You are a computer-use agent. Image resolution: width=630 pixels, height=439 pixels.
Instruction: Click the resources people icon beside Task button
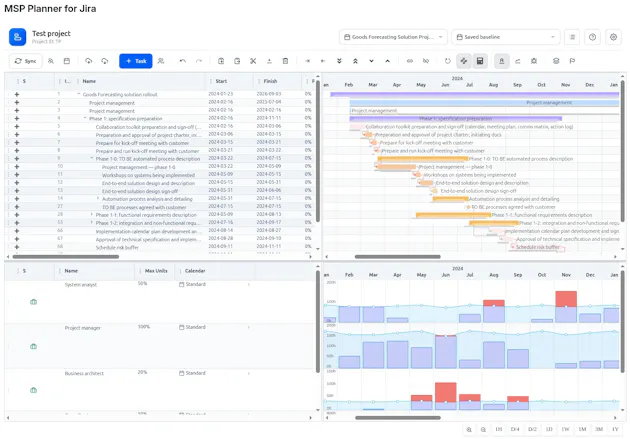pyautogui.click(x=161, y=61)
